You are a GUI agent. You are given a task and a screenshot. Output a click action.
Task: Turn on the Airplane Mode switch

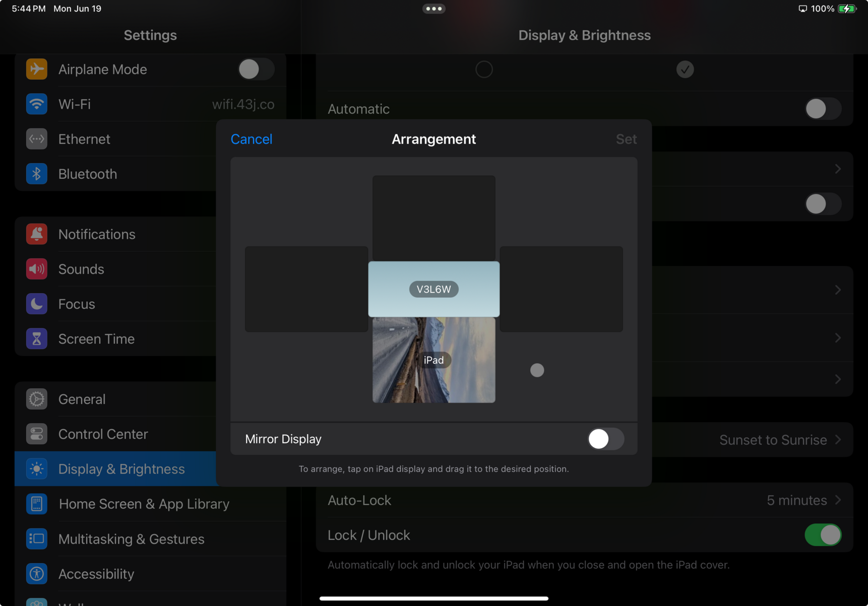256,69
